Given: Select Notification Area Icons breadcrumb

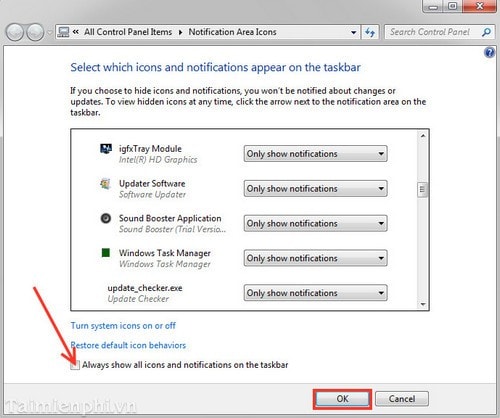Looking at the screenshot, I should click(x=232, y=32).
